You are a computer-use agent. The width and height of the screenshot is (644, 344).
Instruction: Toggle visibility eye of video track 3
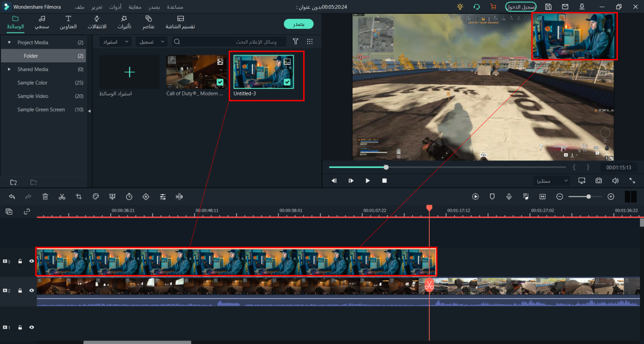(x=31, y=261)
